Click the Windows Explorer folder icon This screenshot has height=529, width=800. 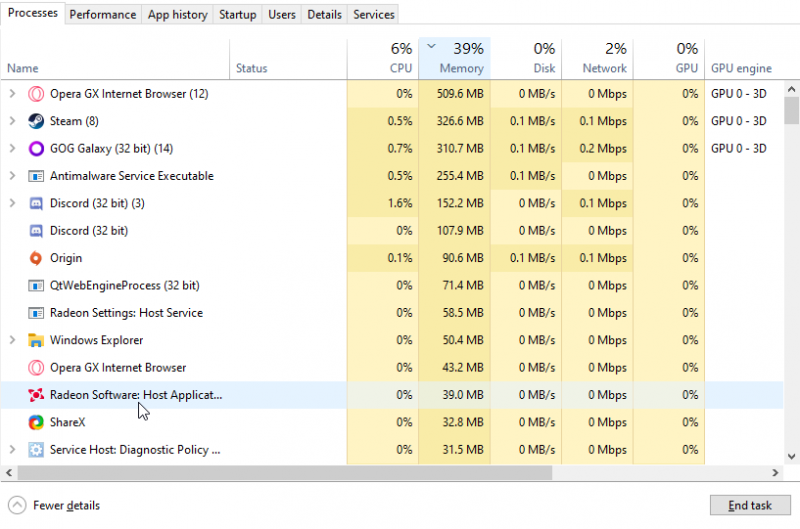pyautogui.click(x=36, y=340)
